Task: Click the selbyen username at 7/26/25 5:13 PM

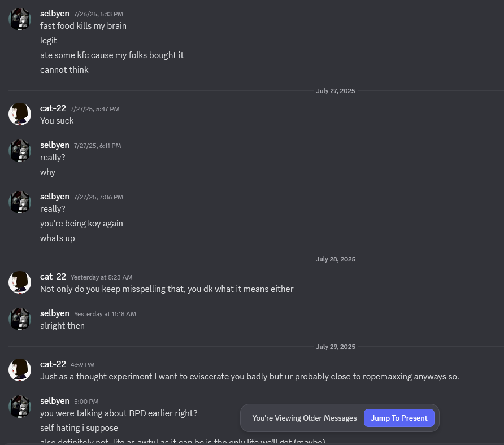Action: point(55,14)
